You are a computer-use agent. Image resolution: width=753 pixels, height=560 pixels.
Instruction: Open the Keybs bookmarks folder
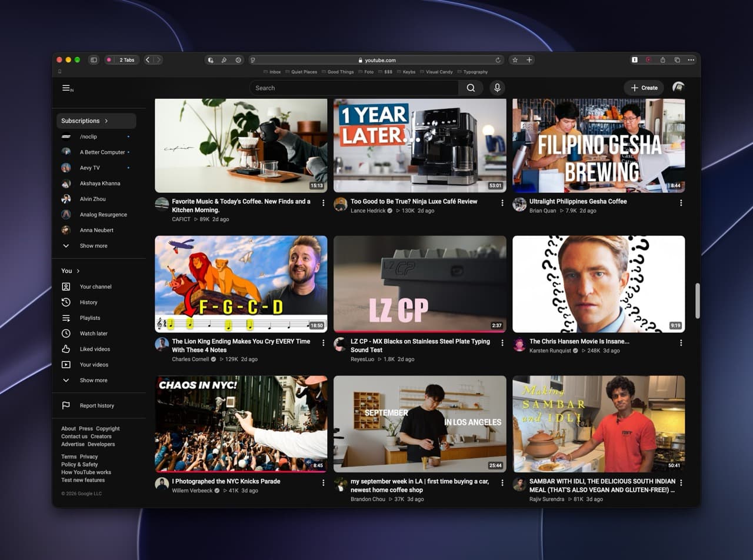click(406, 72)
